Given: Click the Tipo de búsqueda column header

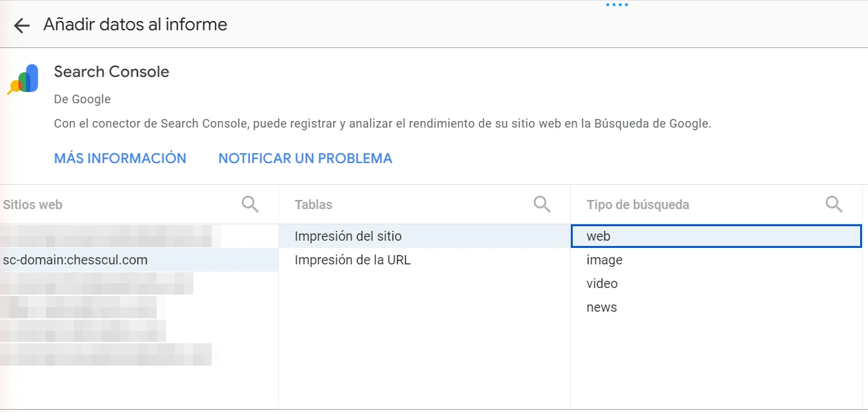Looking at the screenshot, I should click(x=638, y=205).
